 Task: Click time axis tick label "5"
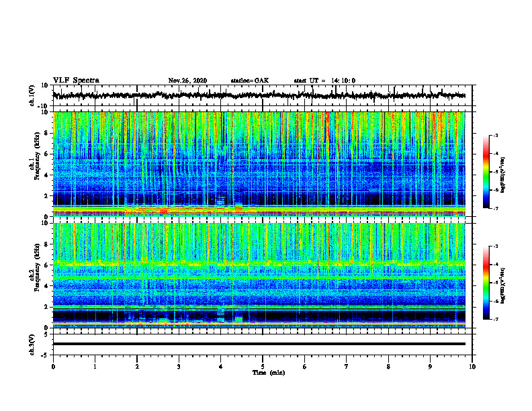point(263,367)
